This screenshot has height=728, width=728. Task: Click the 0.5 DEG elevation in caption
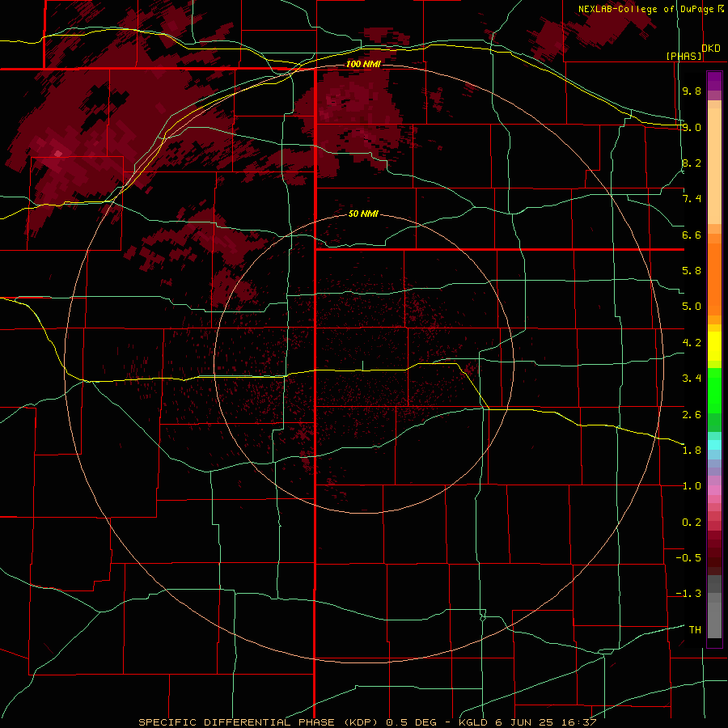click(x=412, y=722)
